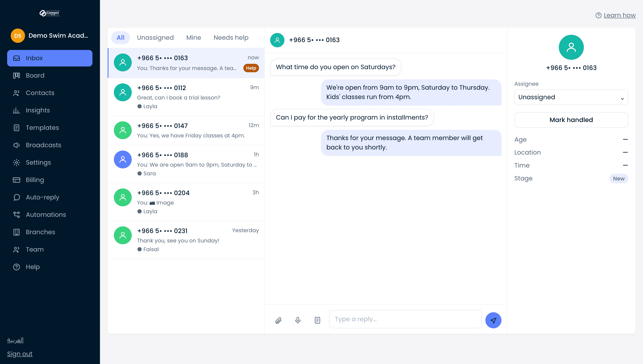
Task: Click the Location field dash value
Action: coord(625,153)
